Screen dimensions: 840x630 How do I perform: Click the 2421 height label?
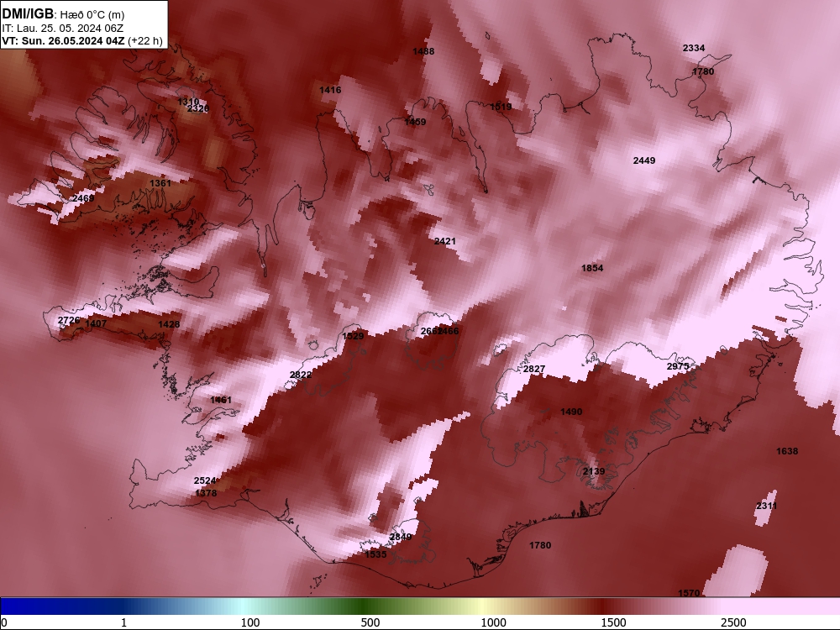[x=444, y=242]
